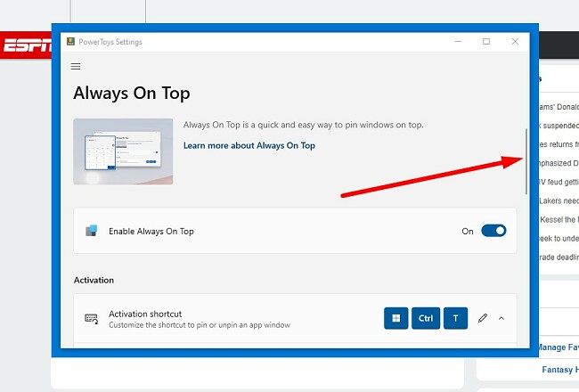The image size is (579, 392).
Task: Click the Always On Top page title
Action: point(132,94)
